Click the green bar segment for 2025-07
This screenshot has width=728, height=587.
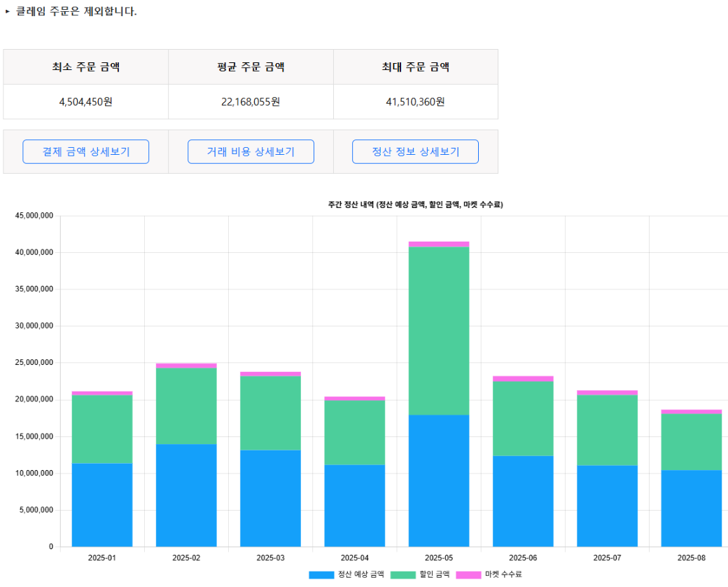pyautogui.click(x=608, y=430)
